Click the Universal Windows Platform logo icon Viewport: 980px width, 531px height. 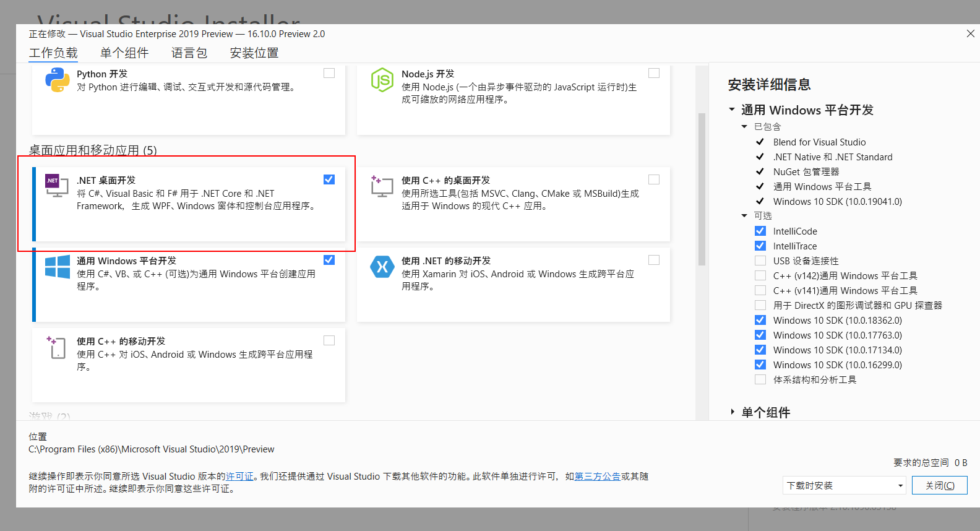click(x=58, y=267)
